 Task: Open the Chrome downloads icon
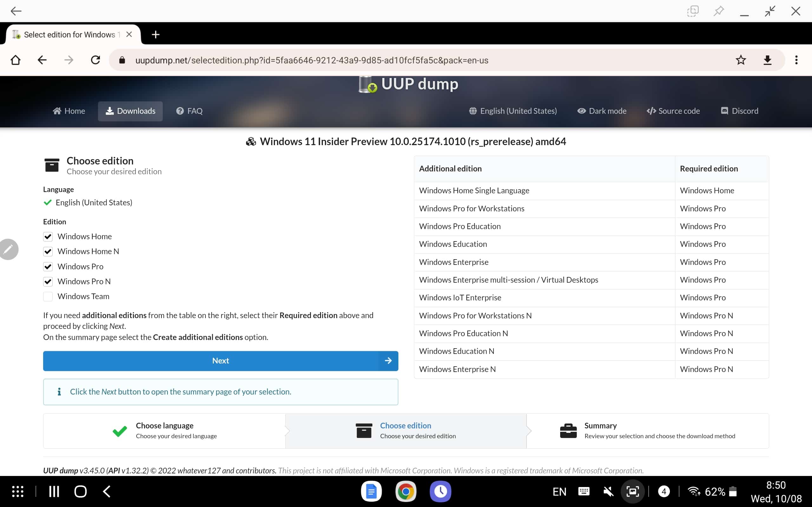[x=767, y=60]
